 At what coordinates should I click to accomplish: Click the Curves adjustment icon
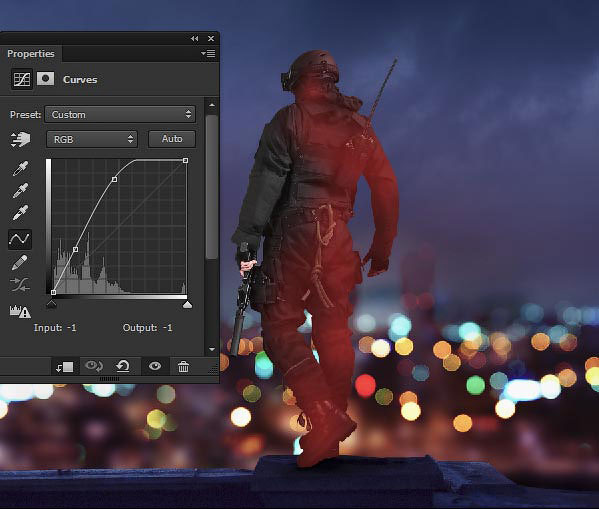(x=21, y=79)
